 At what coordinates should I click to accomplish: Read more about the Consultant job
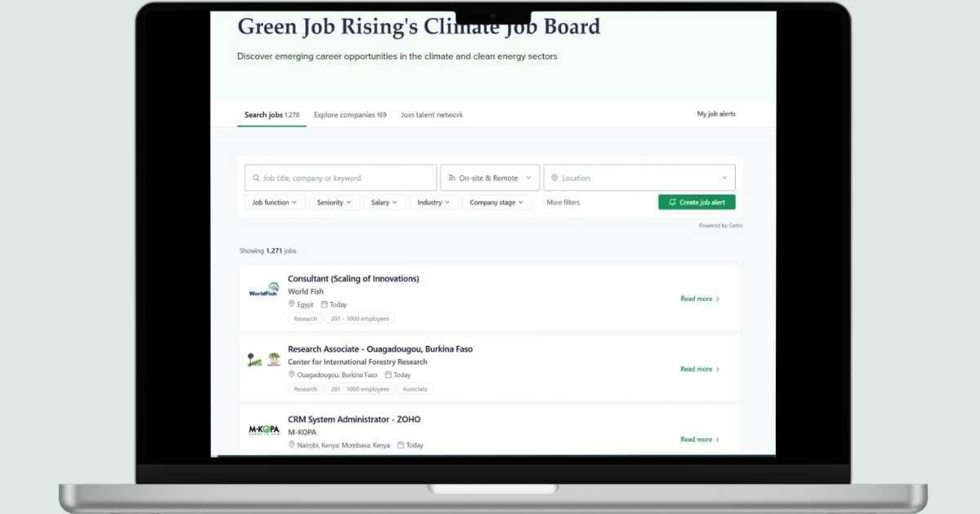[697, 299]
